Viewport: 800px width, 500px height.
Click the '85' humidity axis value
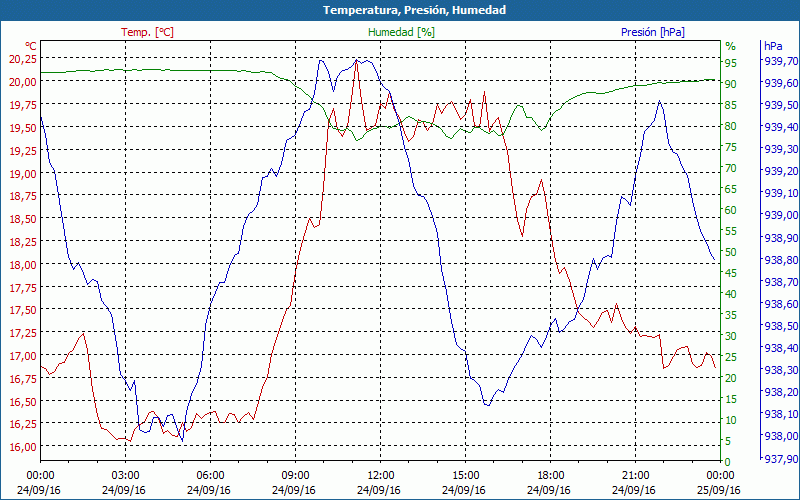click(731, 105)
